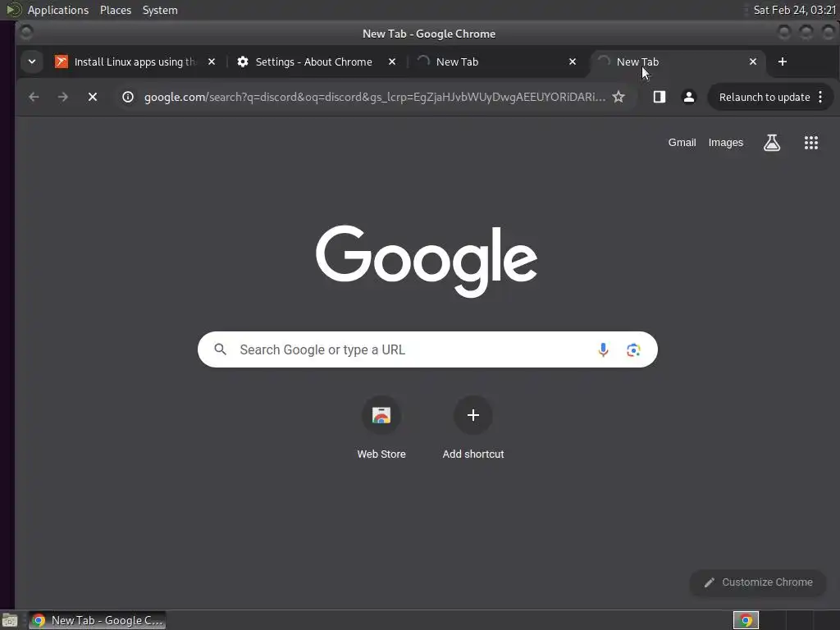Viewport: 840px width, 630px height.
Task: Open the Places menu
Action: coord(115,10)
